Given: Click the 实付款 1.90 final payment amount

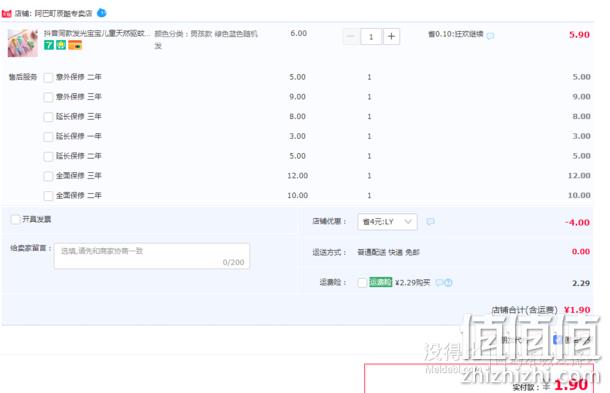Looking at the screenshot, I should point(550,385).
